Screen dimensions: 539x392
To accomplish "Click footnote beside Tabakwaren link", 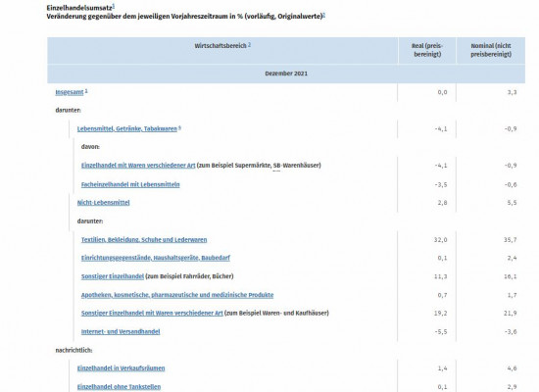I will coord(179,127).
